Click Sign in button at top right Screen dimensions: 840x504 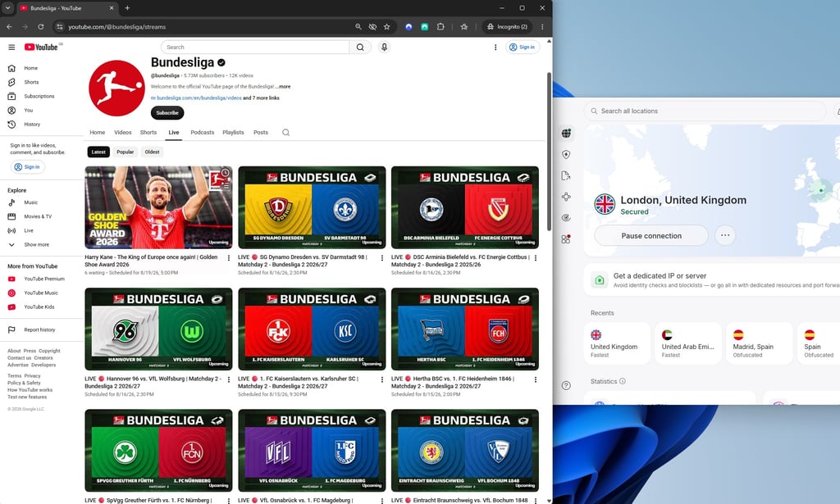[x=522, y=47]
